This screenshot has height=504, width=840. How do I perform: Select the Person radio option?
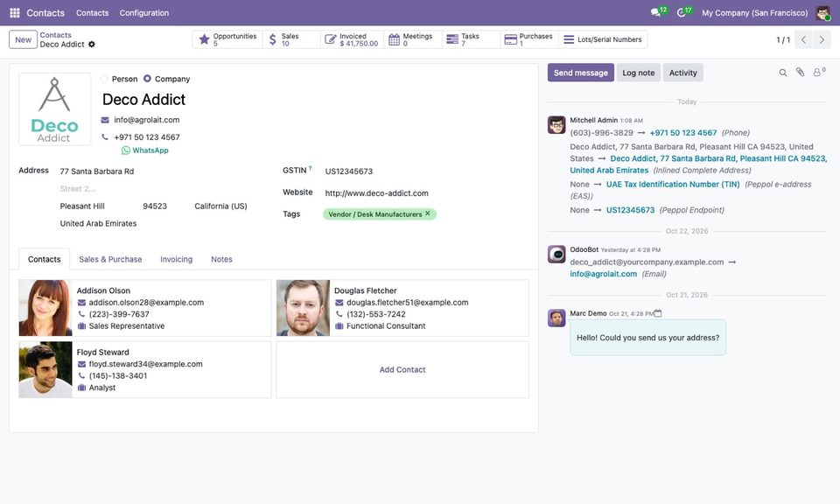(x=104, y=79)
